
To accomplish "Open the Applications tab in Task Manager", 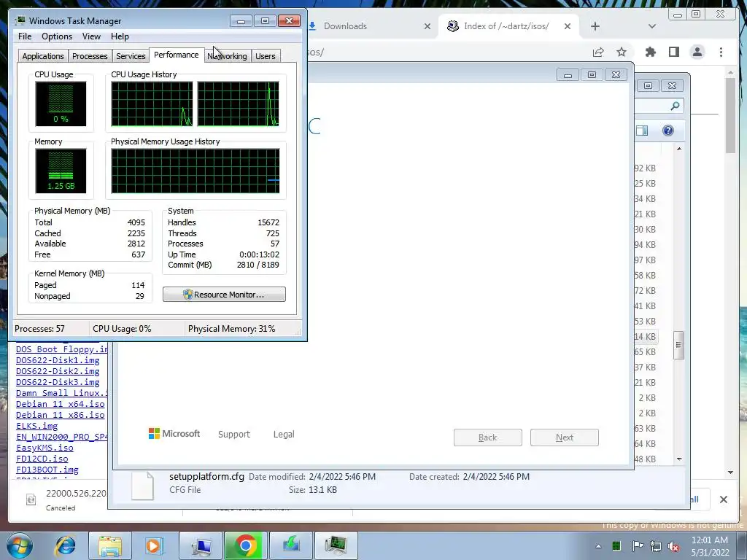I will tap(43, 56).
